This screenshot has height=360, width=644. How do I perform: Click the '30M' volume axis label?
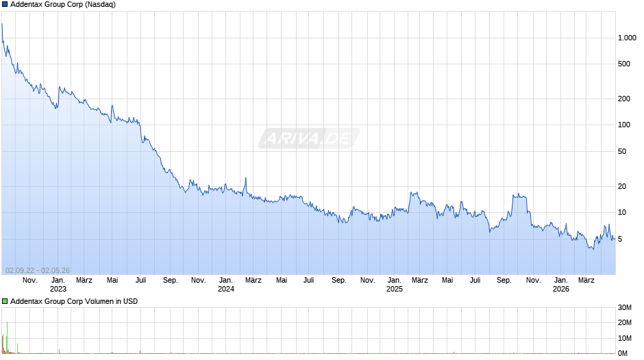point(625,307)
